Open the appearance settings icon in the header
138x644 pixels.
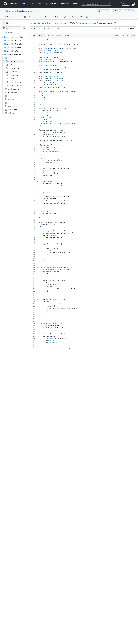pos(133,4)
